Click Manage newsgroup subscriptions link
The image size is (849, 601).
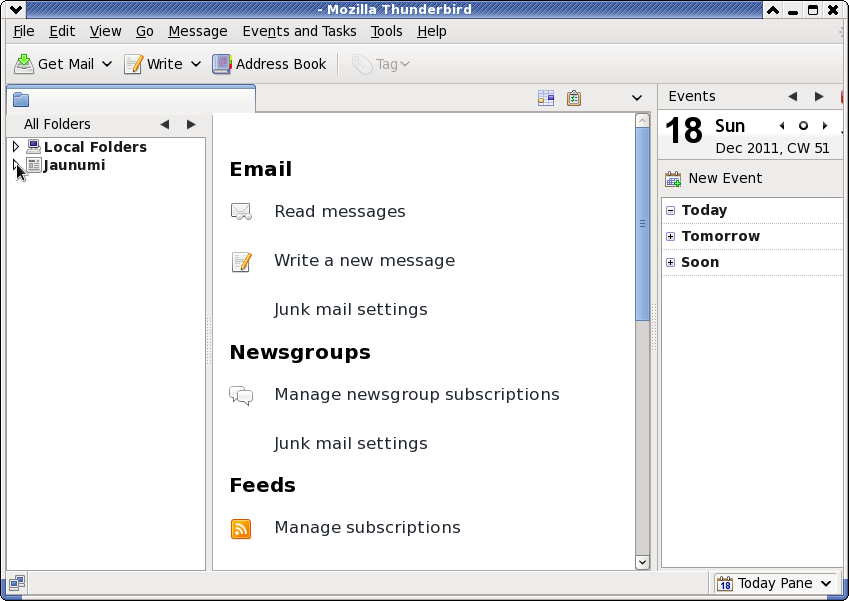click(x=417, y=394)
